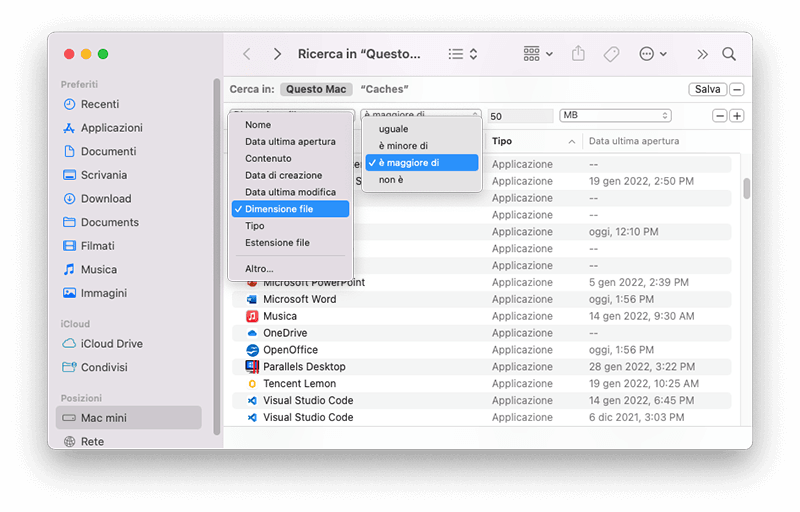Viewport: 800px width, 512px height.
Task: Click date cell "19 gen 2022, 10:25 AM"
Action: [x=644, y=383]
